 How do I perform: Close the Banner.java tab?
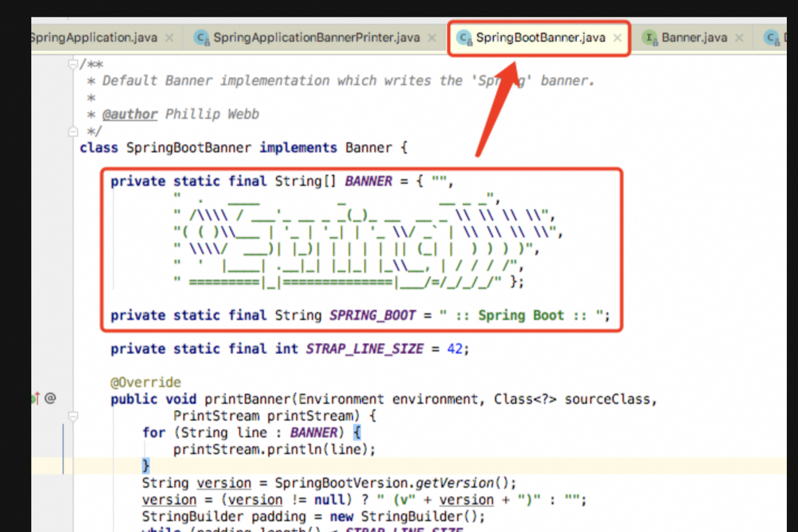[x=739, y=37]
